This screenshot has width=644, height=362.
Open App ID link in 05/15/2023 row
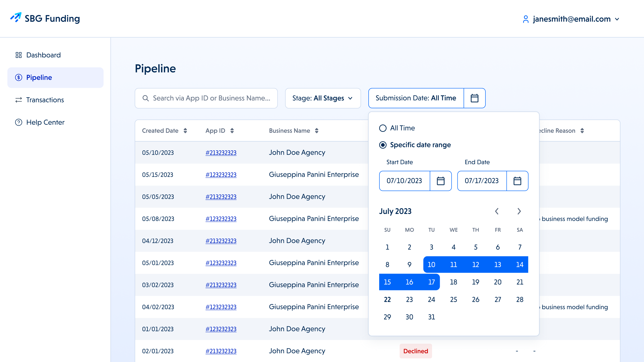pyautogui.click(x=221, y=175)
